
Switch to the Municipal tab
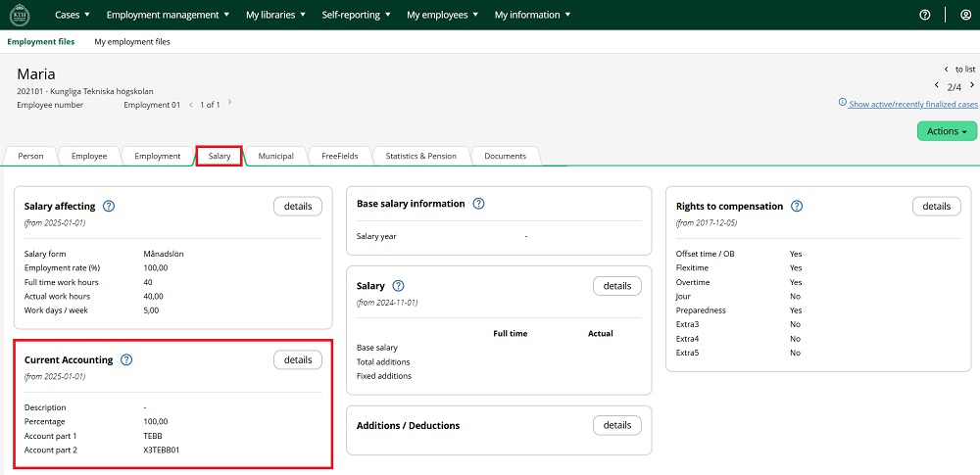[275, 156]
